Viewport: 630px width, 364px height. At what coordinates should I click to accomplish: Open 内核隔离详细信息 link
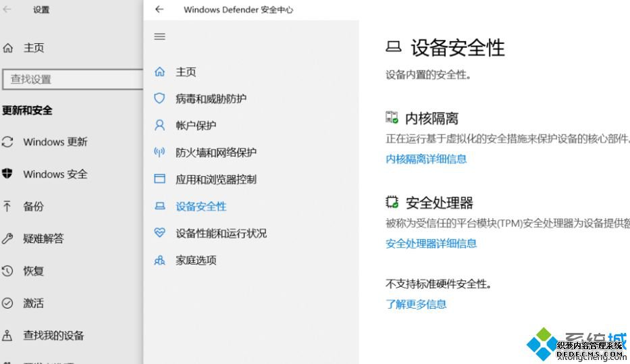point(426,159)
